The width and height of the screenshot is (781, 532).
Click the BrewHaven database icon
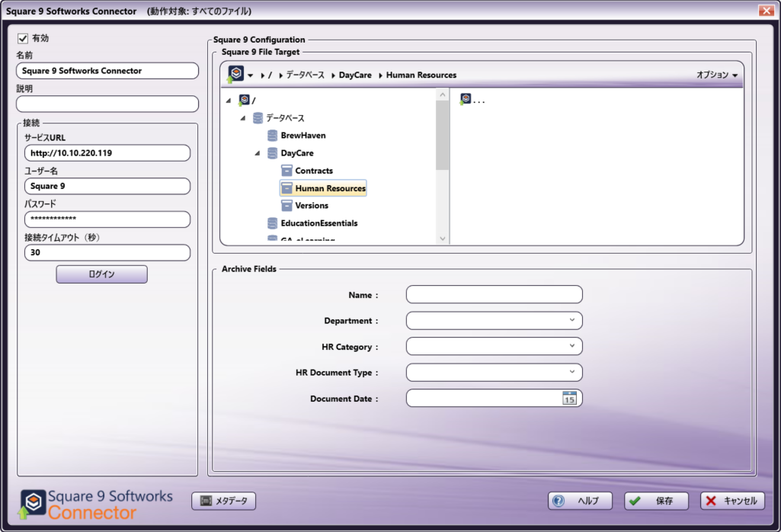point(273,136)
